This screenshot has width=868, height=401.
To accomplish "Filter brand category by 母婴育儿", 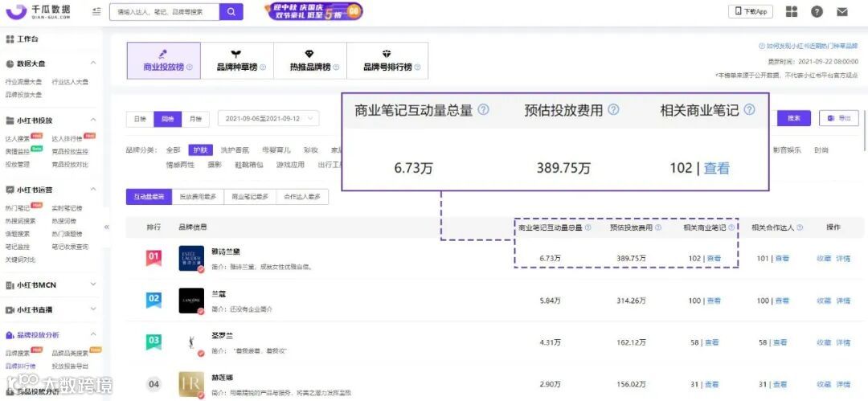I will tap(276, 150).
